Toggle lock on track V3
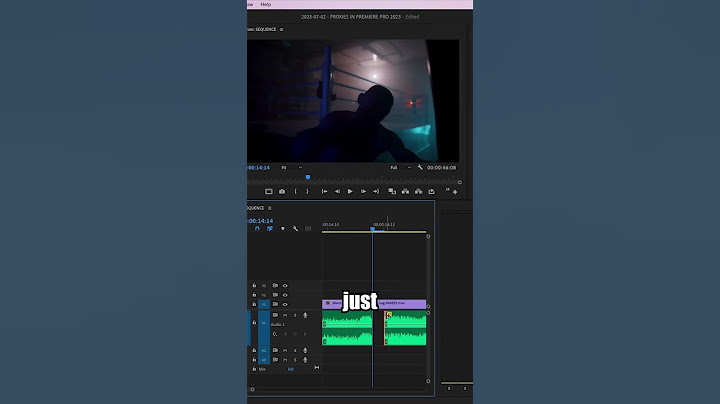This screenshot has width=720, height=404. (x=254, y=286)
